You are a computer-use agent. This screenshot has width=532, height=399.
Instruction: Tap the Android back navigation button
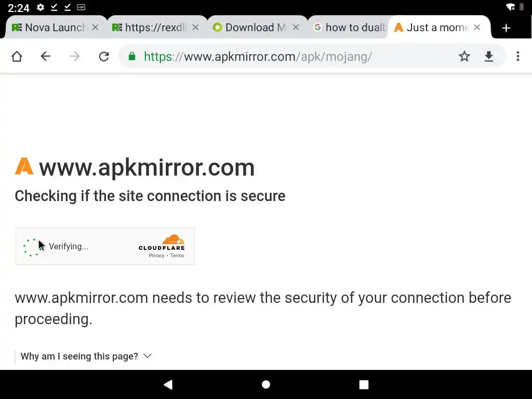[x=168, y=384]
